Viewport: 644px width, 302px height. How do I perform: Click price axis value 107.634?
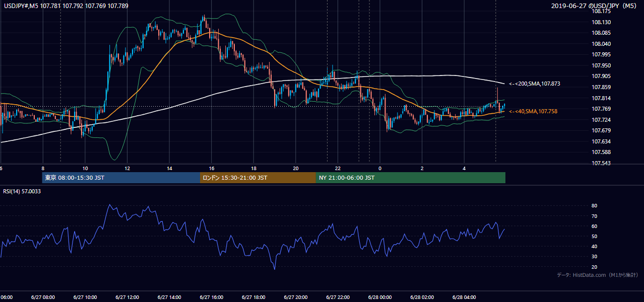pyautogui.click(x=601, y=141)
